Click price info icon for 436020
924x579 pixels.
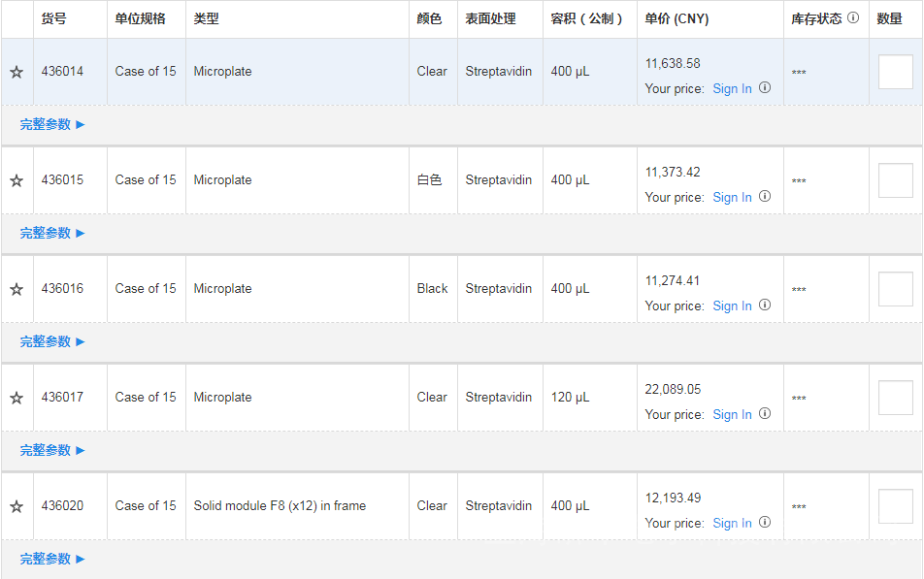click(765, 523)
